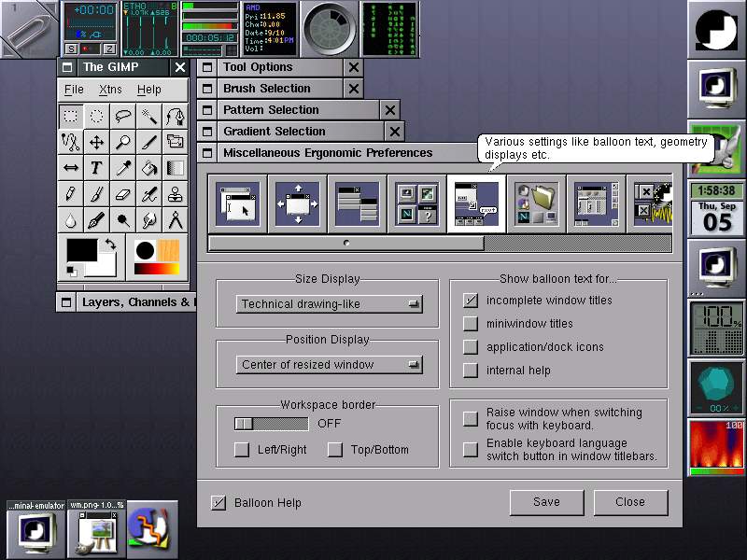Check Raise window when switching focus
Image resolution: width=747 pixels, height=560 pixels.
(x=471, y=418)
